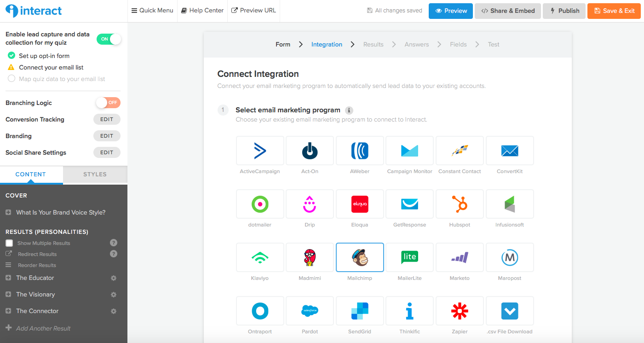Expand The Visionary result
Viewport: 644px width, 343px height.
click(x=8, y=294)
